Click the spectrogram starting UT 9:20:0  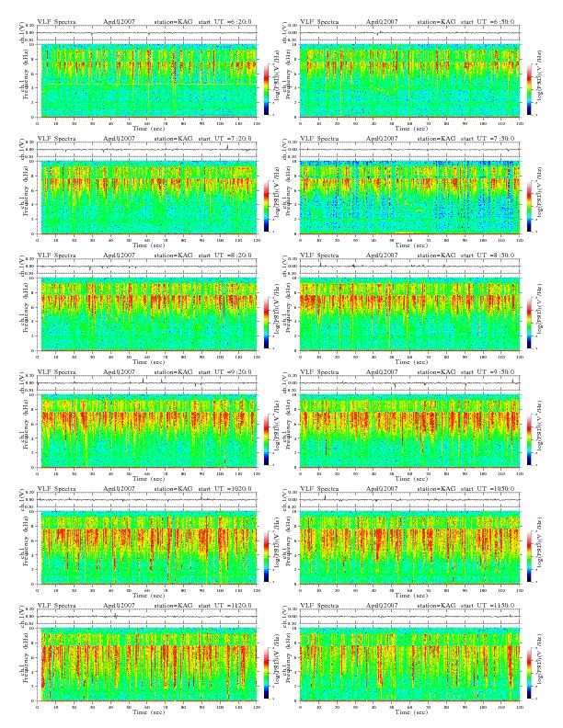click(147, 431)
